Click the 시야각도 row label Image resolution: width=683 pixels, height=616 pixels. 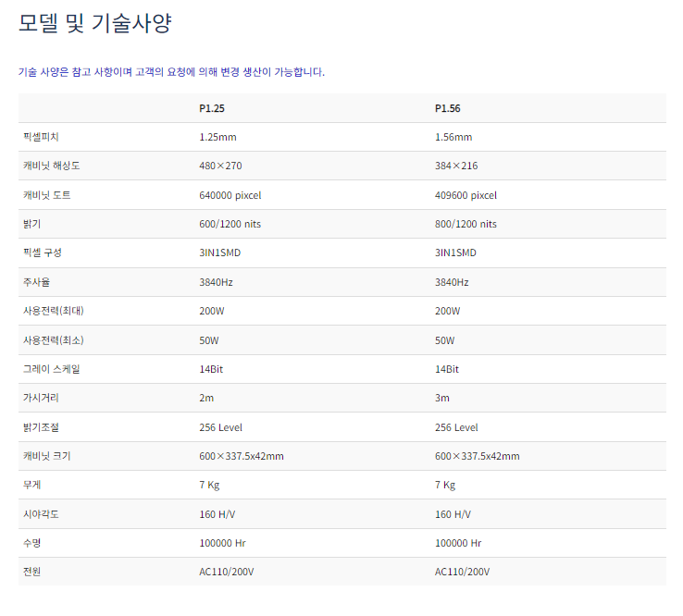click(42, 514)
